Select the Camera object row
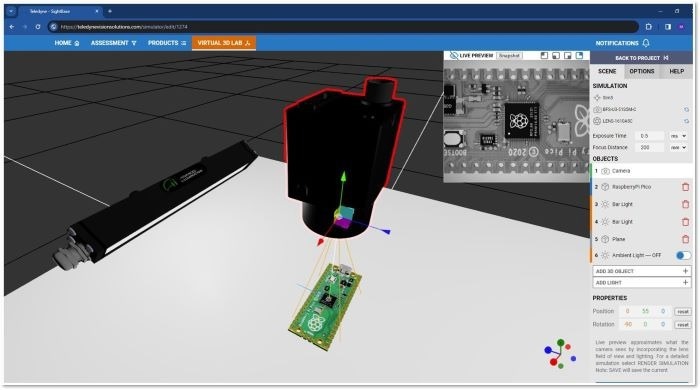The image size is (700, 390). click(642, 171)
